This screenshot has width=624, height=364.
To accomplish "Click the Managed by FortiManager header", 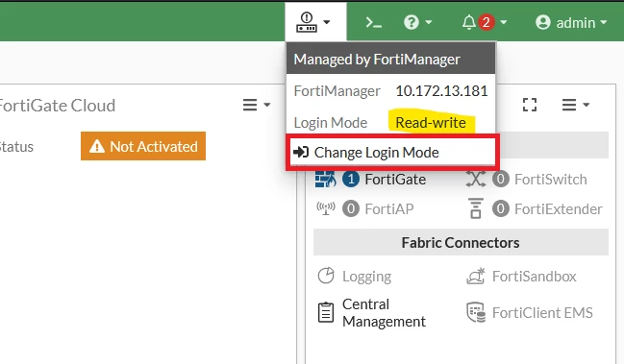I will click(390, 59).
